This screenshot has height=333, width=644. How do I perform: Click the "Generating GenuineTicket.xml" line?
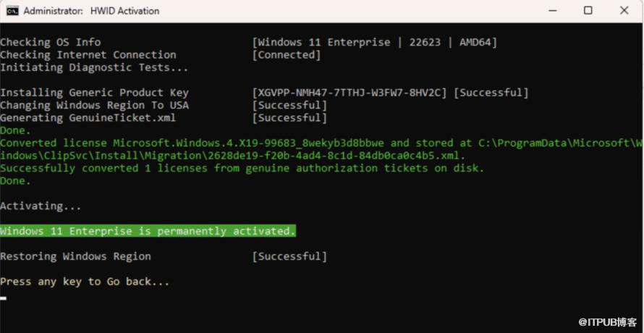tap(88, 117)
